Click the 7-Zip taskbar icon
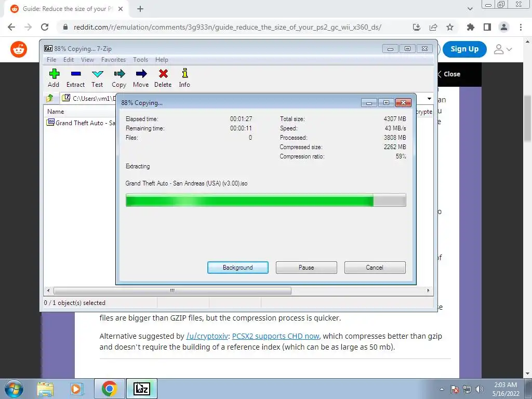532x399 pixels. [x=142, y=389]
